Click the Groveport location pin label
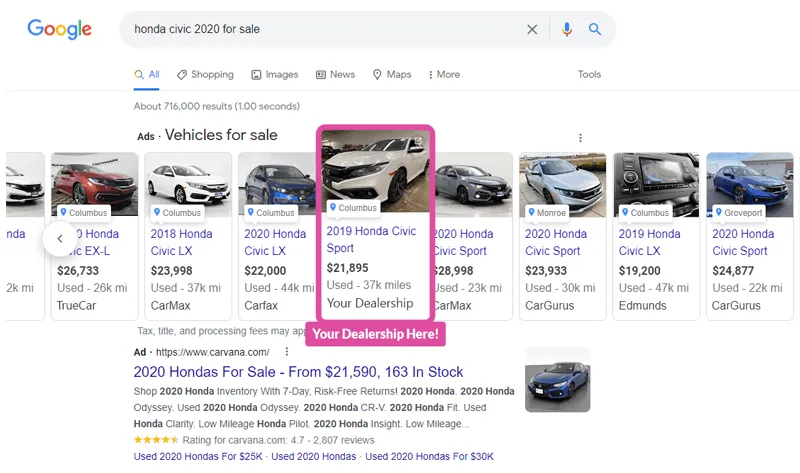 [739, 212]
